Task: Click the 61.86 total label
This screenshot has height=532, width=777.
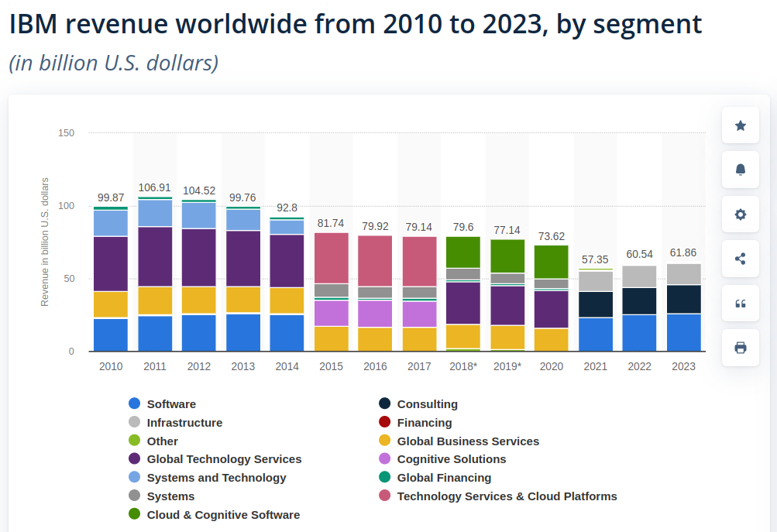Action: [683, 252]
